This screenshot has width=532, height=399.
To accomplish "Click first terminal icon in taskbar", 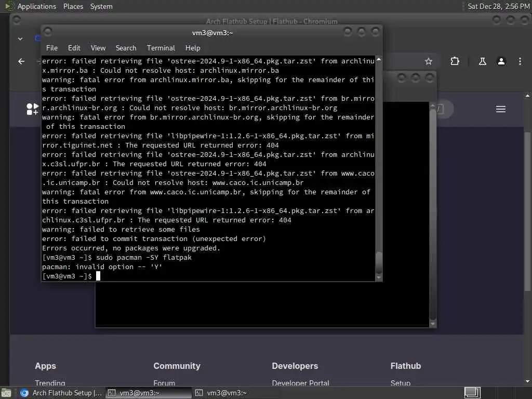I will pyautogui.click(x=112, y=393).
